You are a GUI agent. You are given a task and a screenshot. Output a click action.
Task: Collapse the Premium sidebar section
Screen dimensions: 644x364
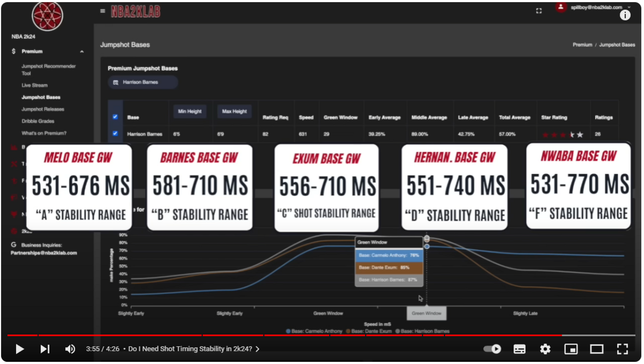click(x=82, y=51)
